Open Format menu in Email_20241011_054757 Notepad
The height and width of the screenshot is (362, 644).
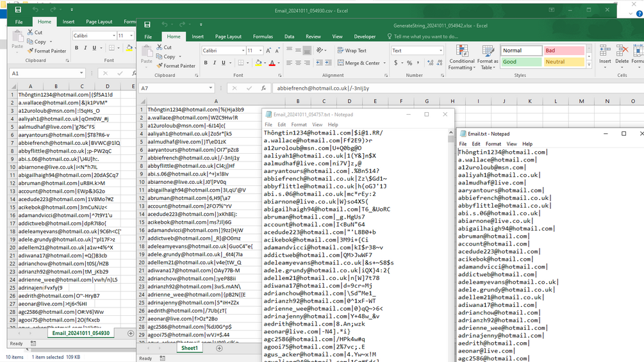(299, 124)
